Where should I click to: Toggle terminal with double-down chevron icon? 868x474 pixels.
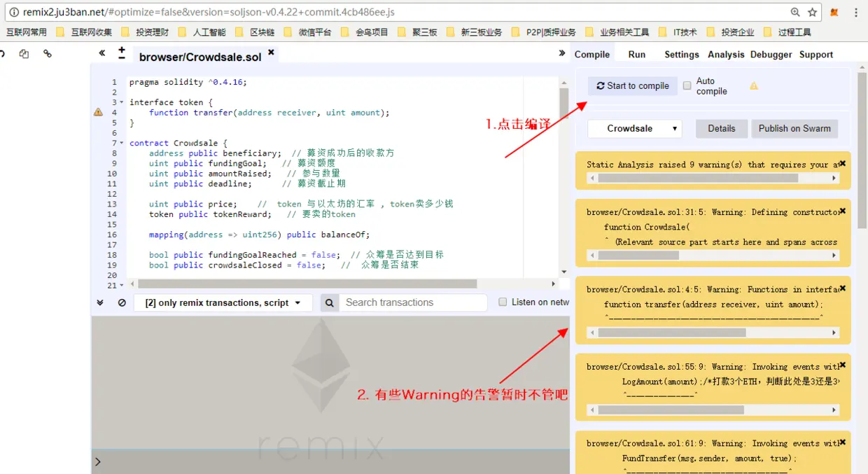point(100,302)
